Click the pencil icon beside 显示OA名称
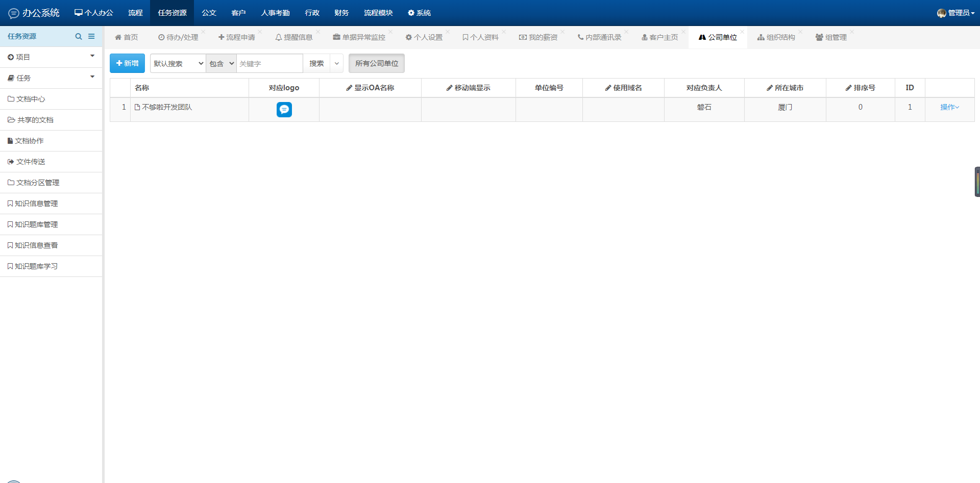Viewport: 980px width, 483px height. coord(349,88)
